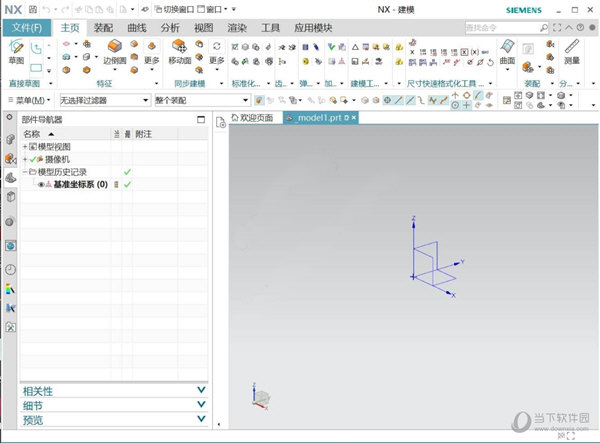Open the 菜单(M) dropdown menu
Image resolution: width=600 pixels, height=443 pixels.
tap(29, 100)
